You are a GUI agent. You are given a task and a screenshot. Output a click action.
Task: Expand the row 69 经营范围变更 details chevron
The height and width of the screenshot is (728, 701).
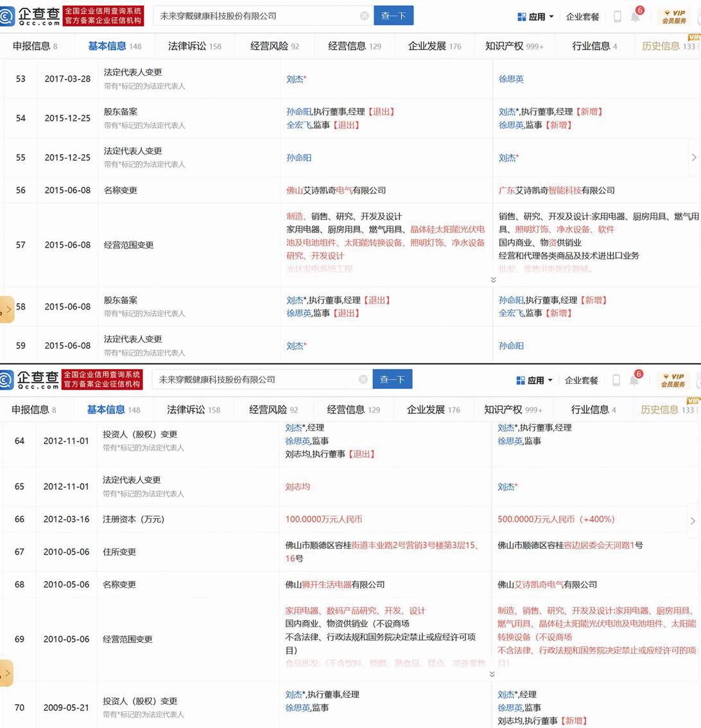click(492, 674)
